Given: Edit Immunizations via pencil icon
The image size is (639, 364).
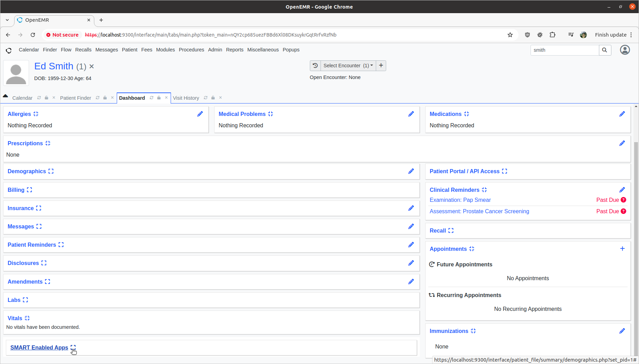Looking at the screenshot, I should point(622,331).
